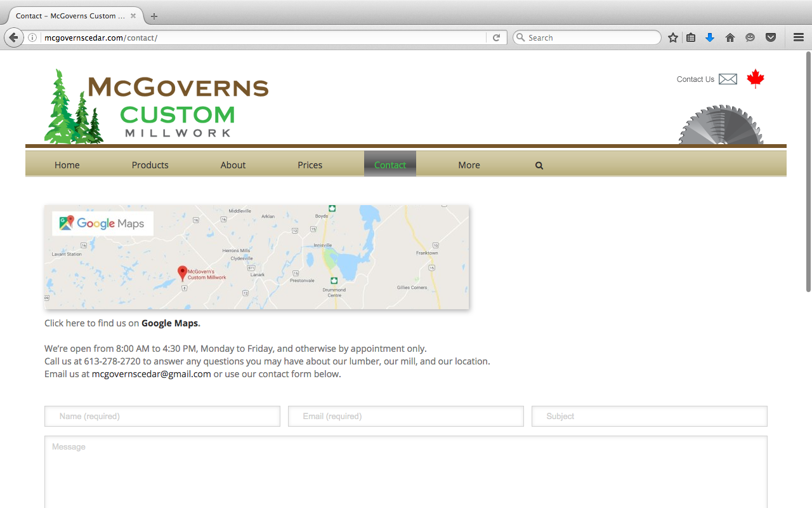812x508 pixels.
Task: Click the red map pin for McGovern's
Action: click(x=183, y=274)
